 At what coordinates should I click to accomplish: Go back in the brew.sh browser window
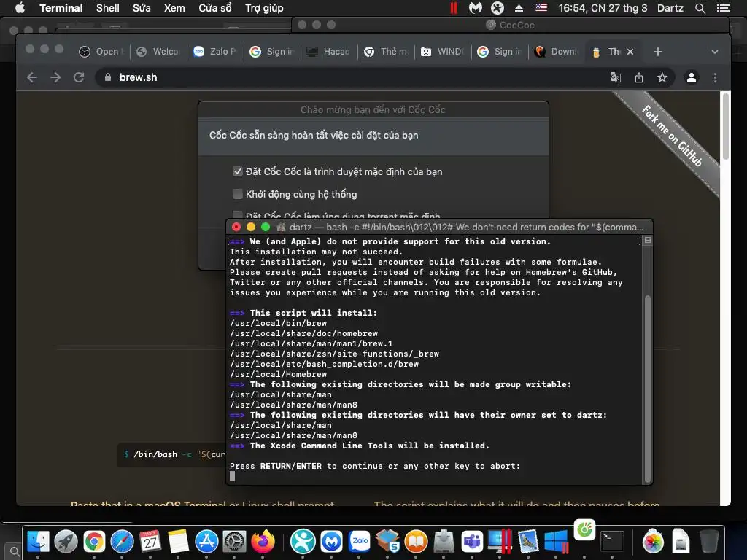click(x=32, y=77)
